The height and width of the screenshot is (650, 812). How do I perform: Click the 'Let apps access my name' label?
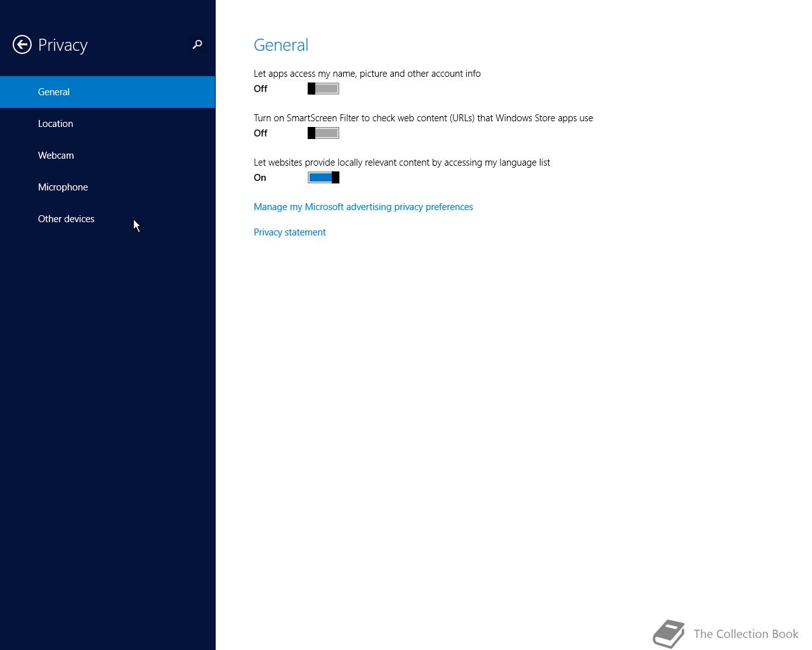click(x=367, y=74)
